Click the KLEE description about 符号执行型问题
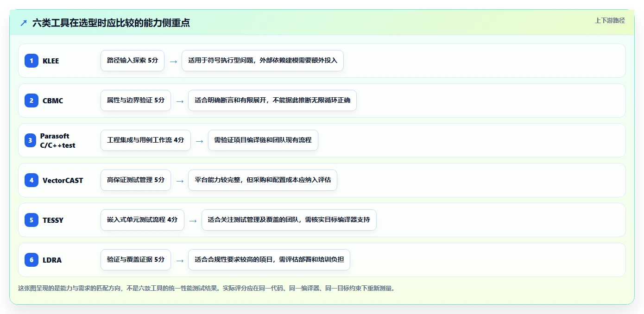644x314 pixels. tap(263, 61)
